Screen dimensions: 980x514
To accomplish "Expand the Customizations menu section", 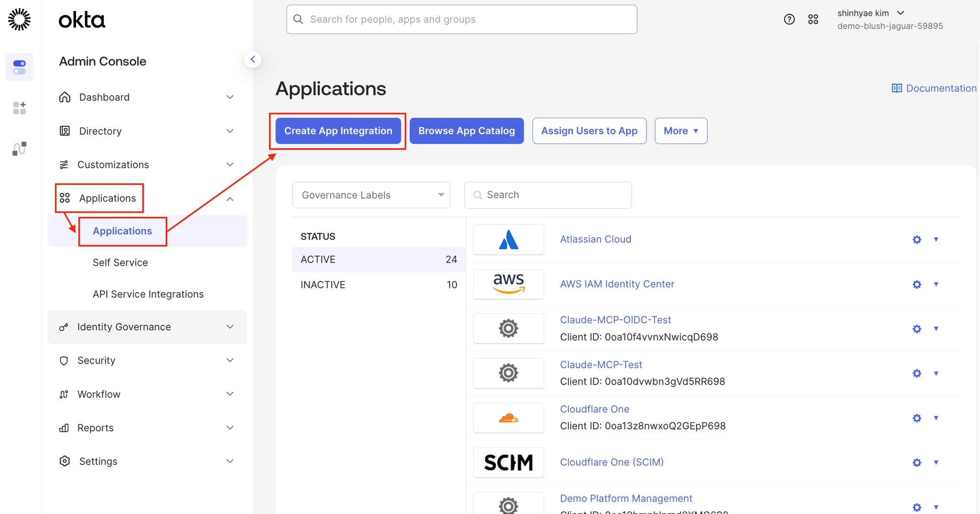I will click(x=147, y=165).
